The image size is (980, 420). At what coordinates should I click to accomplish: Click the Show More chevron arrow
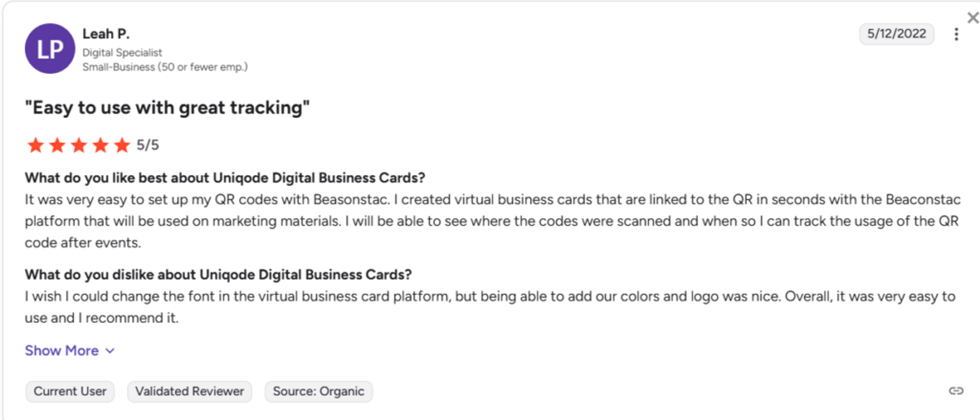point(109,351)
